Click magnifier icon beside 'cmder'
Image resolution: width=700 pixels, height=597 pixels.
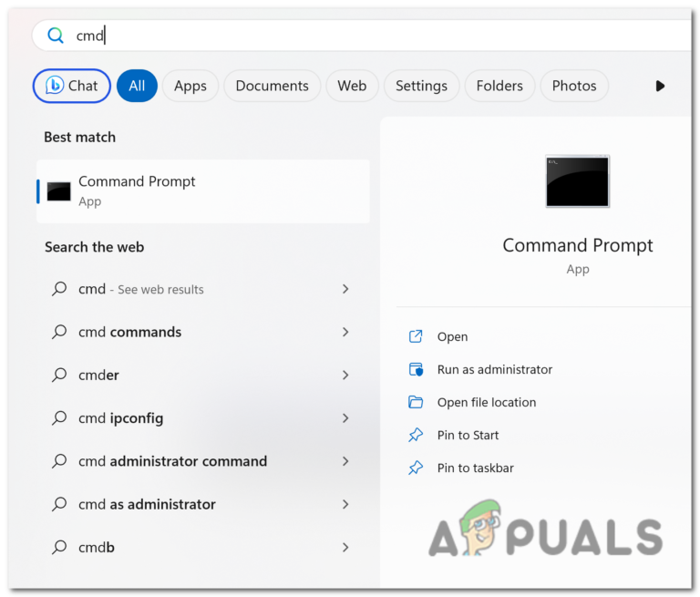coord(59,375)
